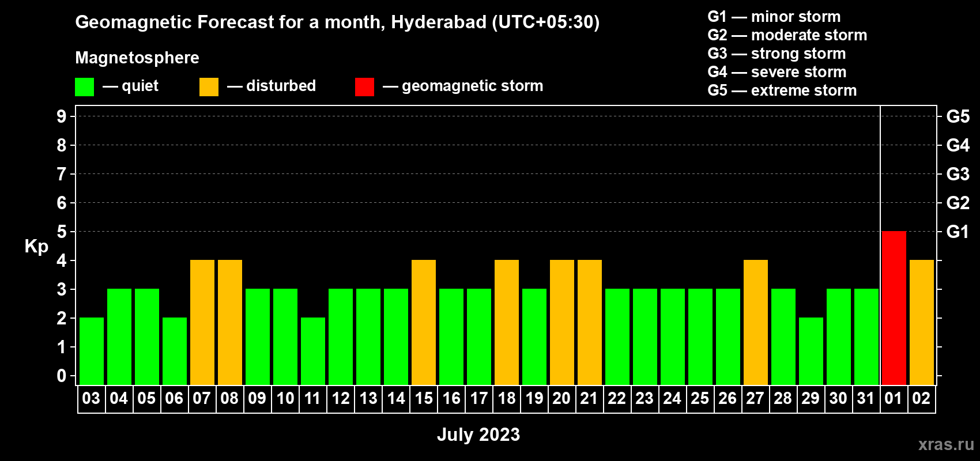Viewport: 980px width, 461px height.
Task: Click the G1 label on right axis
Action: pyautogui.click(x=958, y=232)
